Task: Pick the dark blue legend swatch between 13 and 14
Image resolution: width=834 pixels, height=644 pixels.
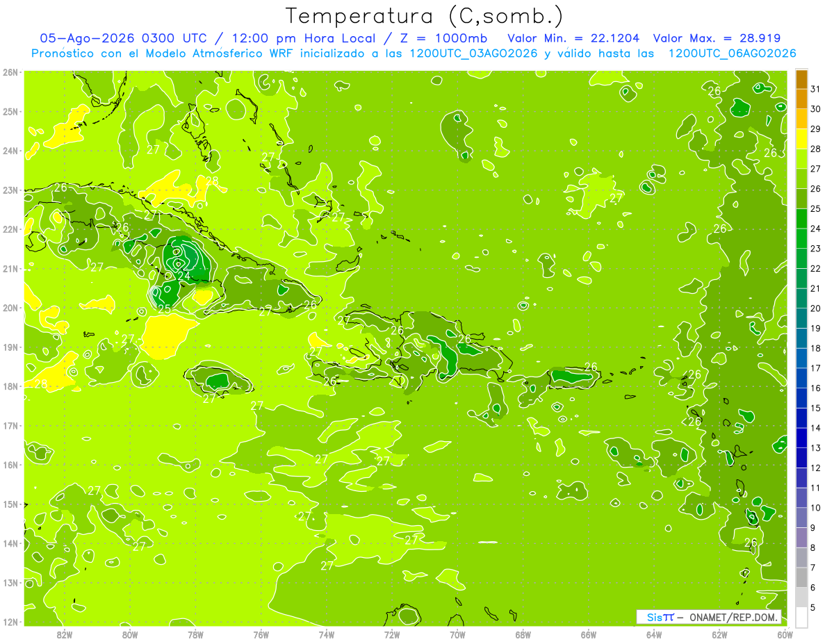Action: point(801,438)
